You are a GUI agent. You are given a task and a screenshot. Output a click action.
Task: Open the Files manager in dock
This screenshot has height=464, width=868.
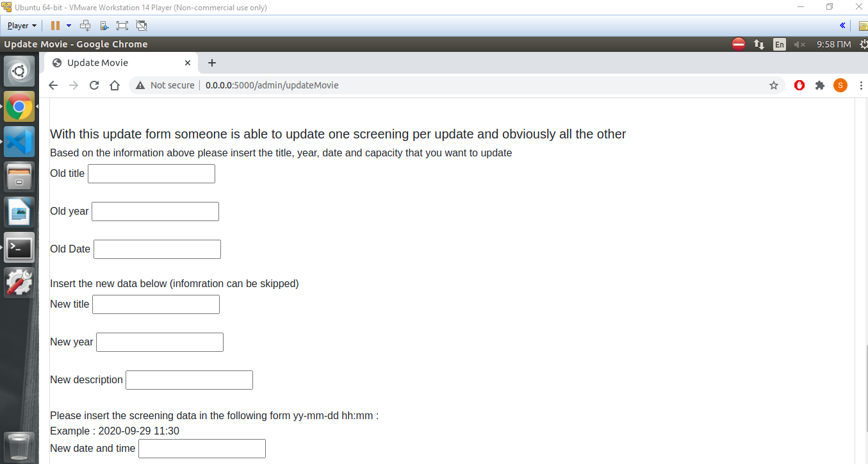click(x=19, y=177)
